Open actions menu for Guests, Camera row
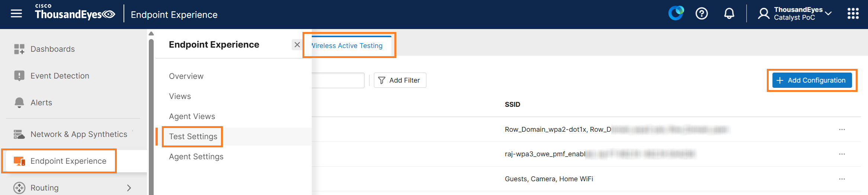 (842, 179)
